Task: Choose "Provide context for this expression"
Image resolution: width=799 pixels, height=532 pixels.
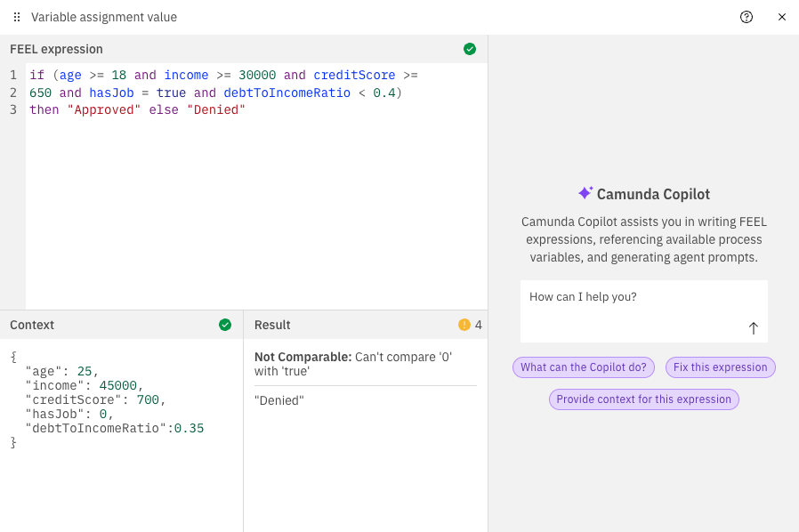Action: [x=643, y=399]
